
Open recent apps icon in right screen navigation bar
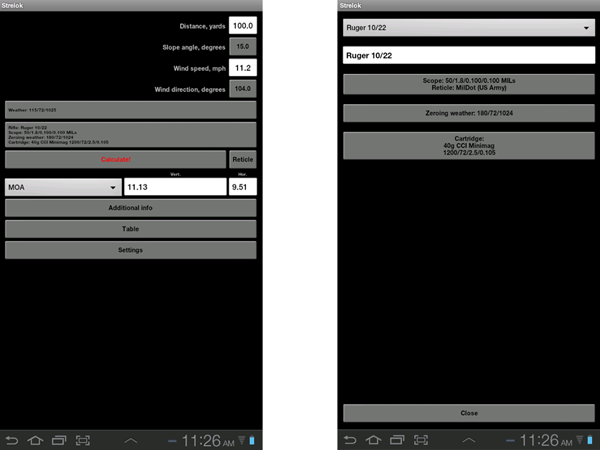(x=397, y=440)
